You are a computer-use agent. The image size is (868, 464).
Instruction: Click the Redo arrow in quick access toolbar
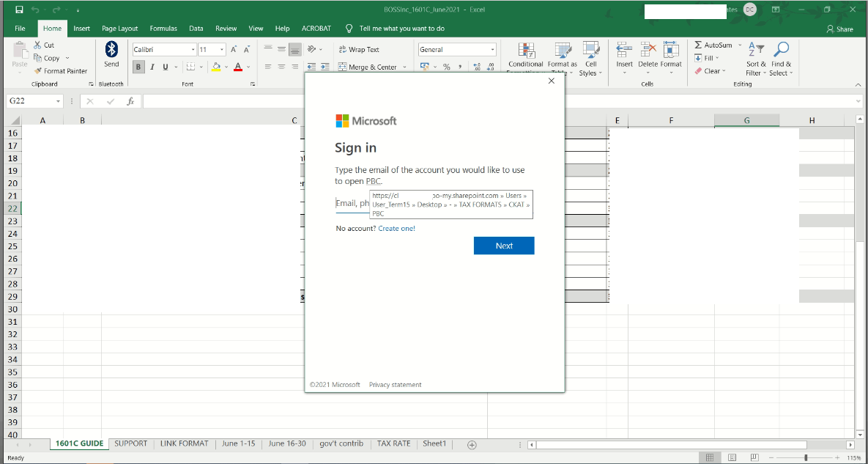[56, 10]
